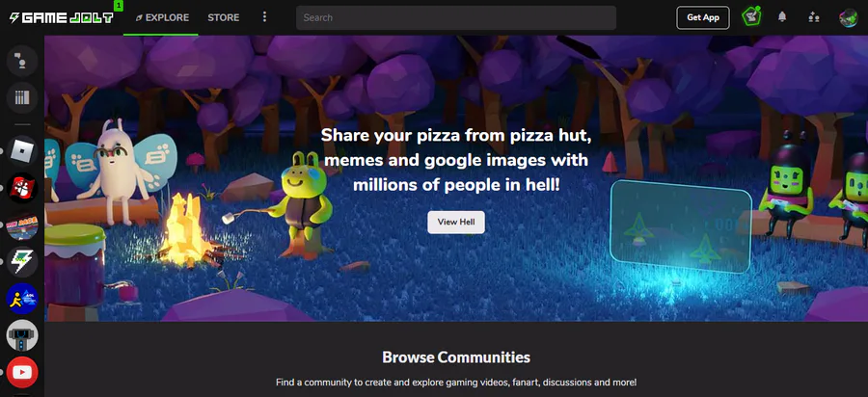Open the Roblox community icon
This screenshot has width=868, height=397.
click(x=22, y=151)
